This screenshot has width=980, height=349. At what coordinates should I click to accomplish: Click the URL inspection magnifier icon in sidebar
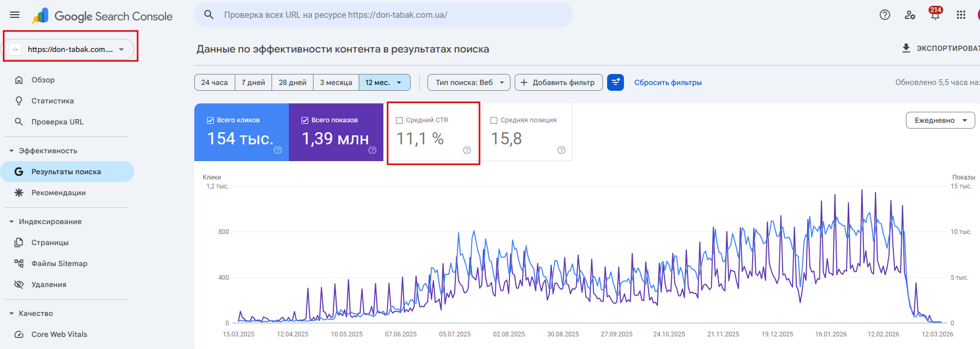19,122
